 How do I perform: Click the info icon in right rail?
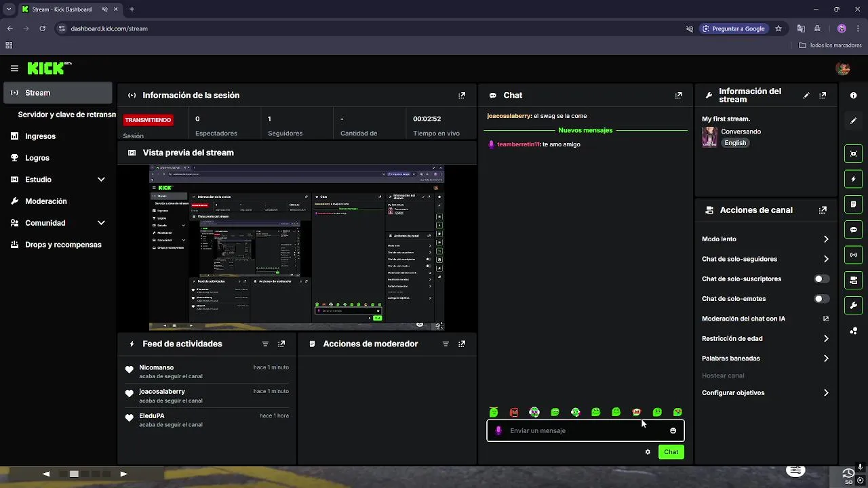coord(854,96)
